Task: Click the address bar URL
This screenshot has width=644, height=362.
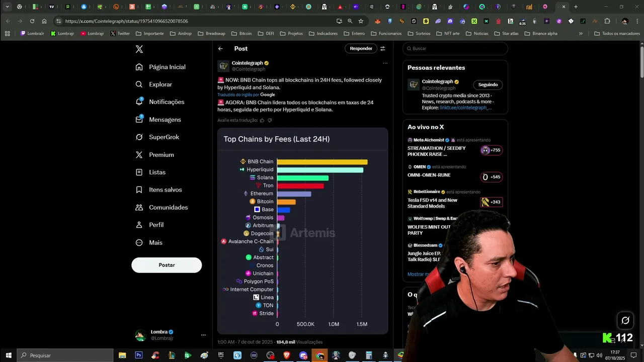Action: tap(126, 21)
